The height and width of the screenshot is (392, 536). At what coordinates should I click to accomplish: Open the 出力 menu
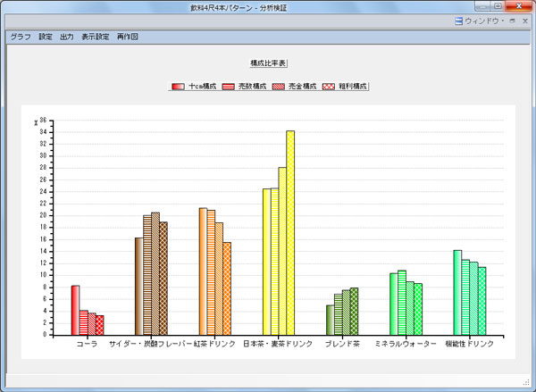[x=66, y=37]
